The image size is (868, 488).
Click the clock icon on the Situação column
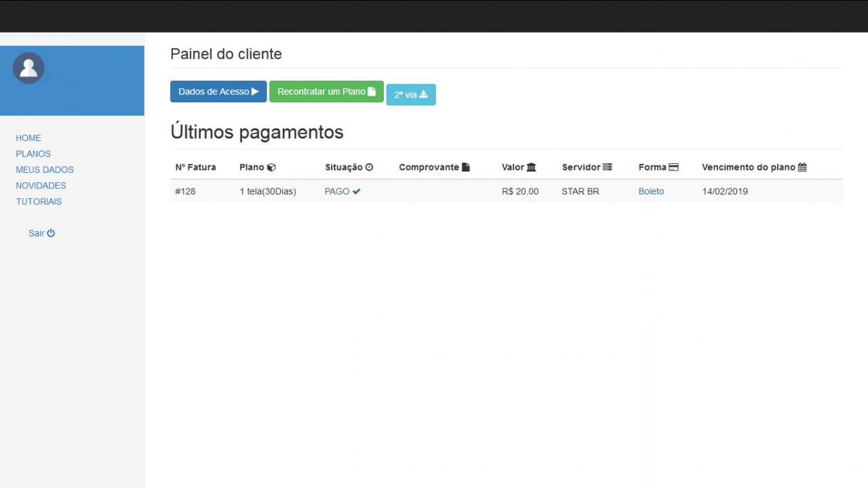coord(370,166)
